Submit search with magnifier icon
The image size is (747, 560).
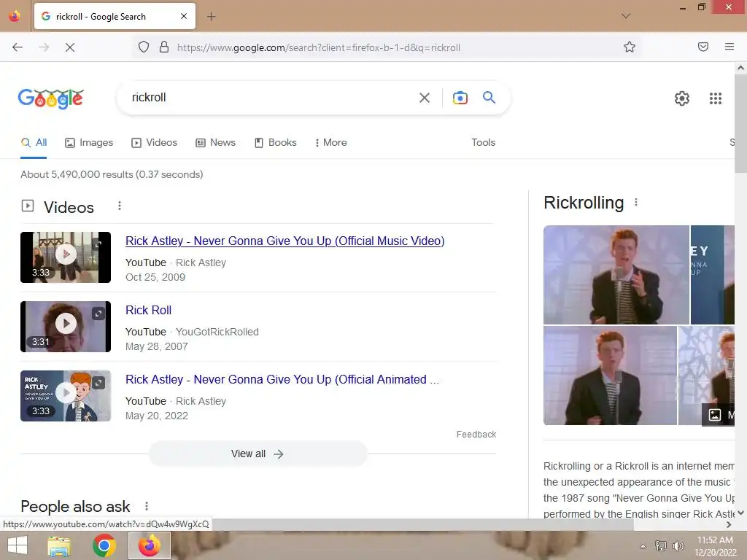(489, 97)
